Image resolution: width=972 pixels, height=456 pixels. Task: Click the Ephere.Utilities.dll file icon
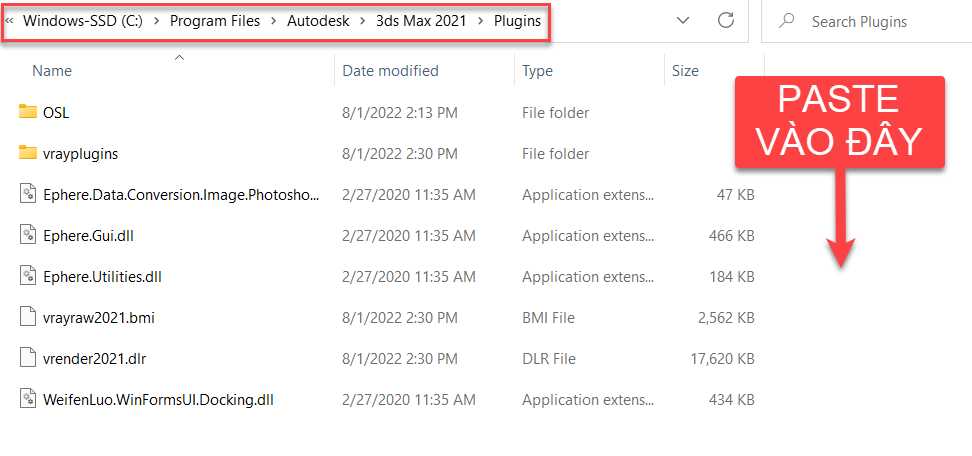coord(28,276)
